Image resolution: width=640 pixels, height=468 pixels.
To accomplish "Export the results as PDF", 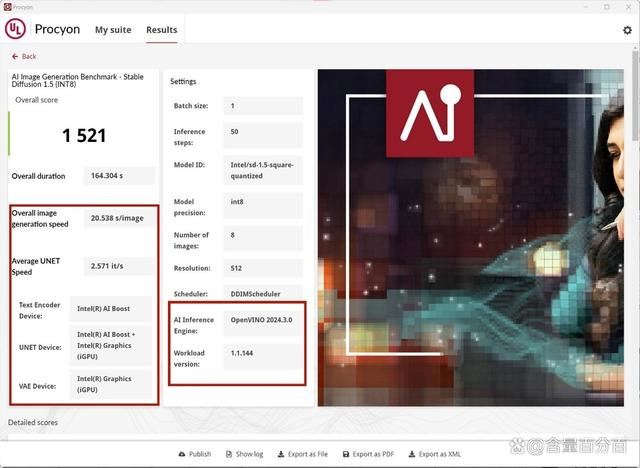I will (x=367, y=454).
